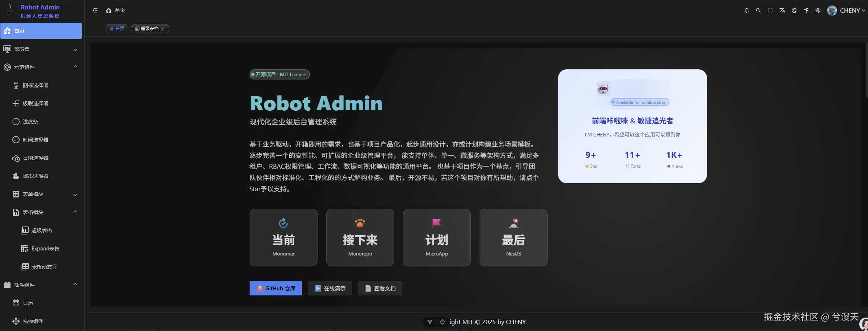Click the 首页 breadcrumb text

(120, 11)
